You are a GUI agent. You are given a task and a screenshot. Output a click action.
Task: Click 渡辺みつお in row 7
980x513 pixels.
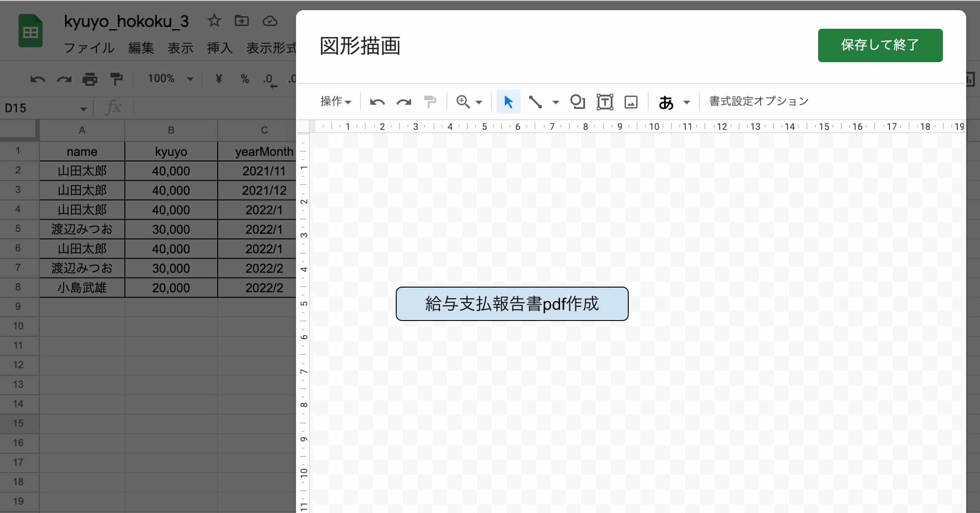82,268
